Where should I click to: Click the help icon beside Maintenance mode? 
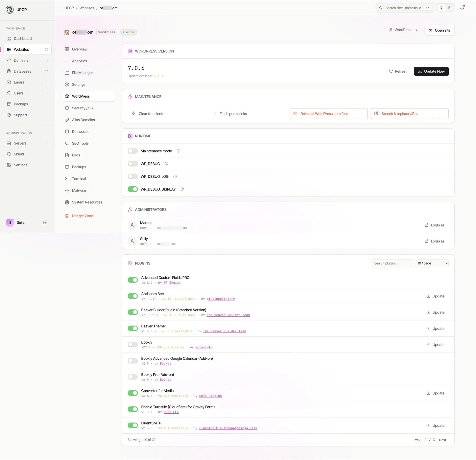pos(178,151)
